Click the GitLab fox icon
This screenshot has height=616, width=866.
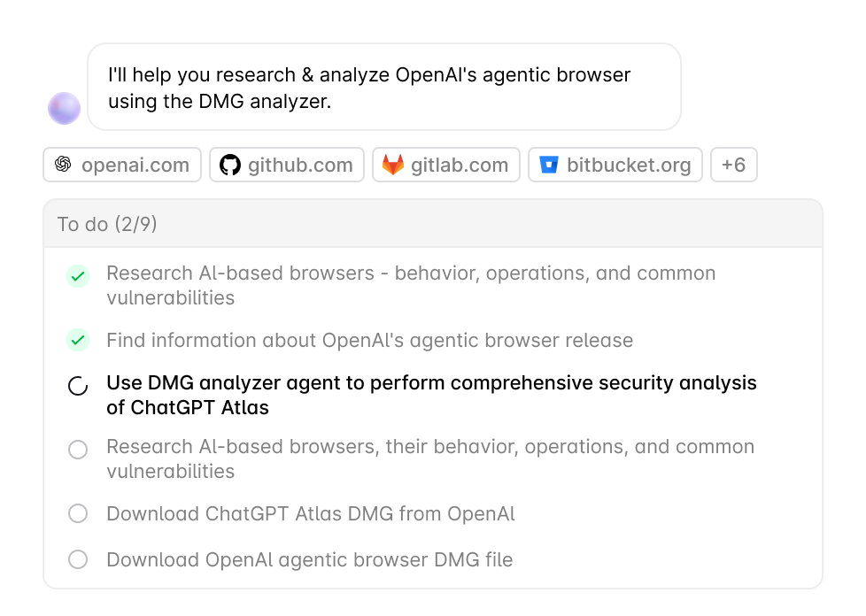[x=393, y=165]
